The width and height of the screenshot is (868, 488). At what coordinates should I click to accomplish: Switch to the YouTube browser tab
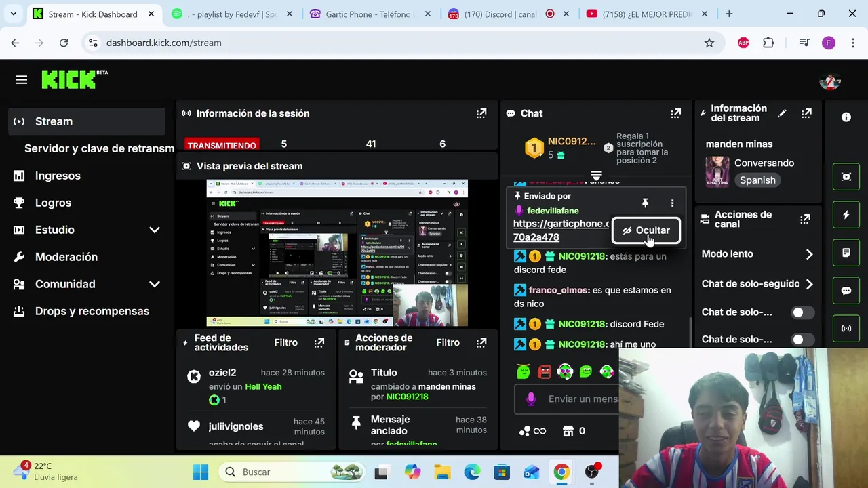click(x=646, y=14)
